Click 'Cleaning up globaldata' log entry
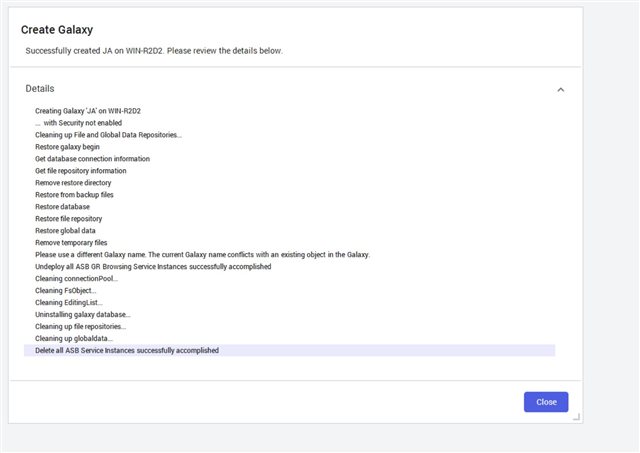The height and width of the screenshot is (453, 640). point(74,338)
